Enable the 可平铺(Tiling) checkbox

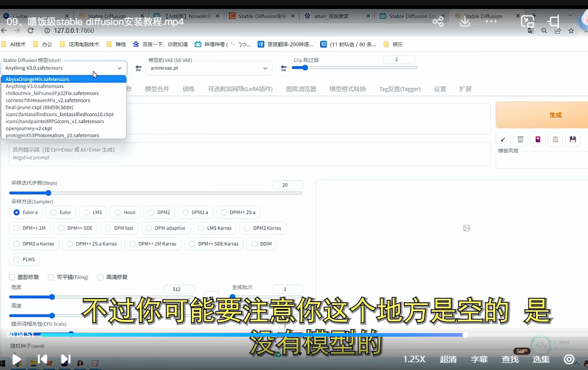51,277
